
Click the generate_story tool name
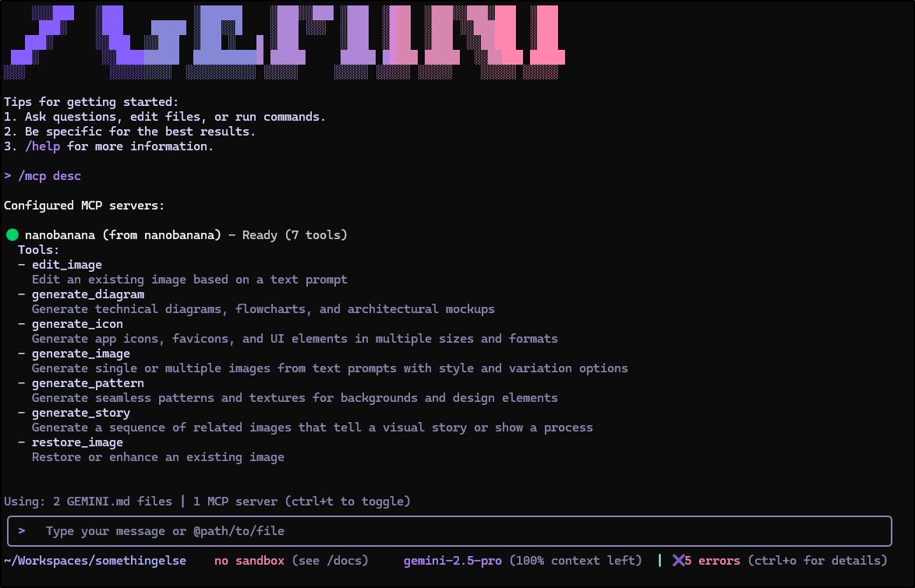click(x=81, y=413)
